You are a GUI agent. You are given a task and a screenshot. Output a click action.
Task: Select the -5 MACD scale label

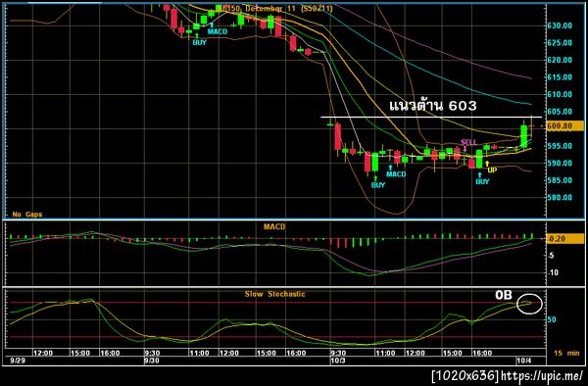pos(551,256)
